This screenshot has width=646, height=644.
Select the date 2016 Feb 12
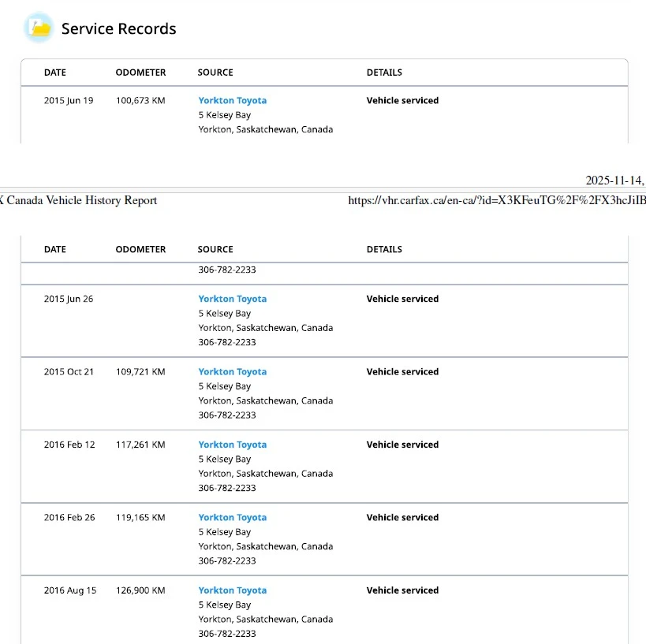69,445
